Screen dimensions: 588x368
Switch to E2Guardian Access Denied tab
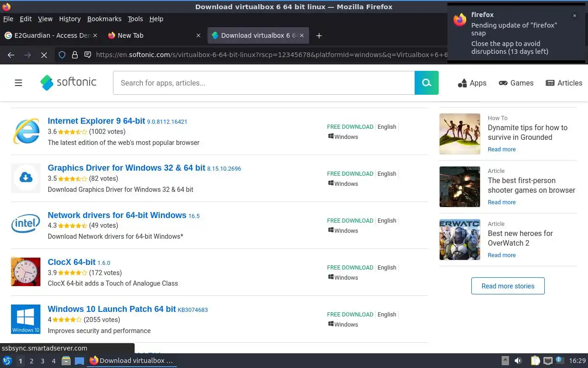pyautogui.click(x=51, y=35)
